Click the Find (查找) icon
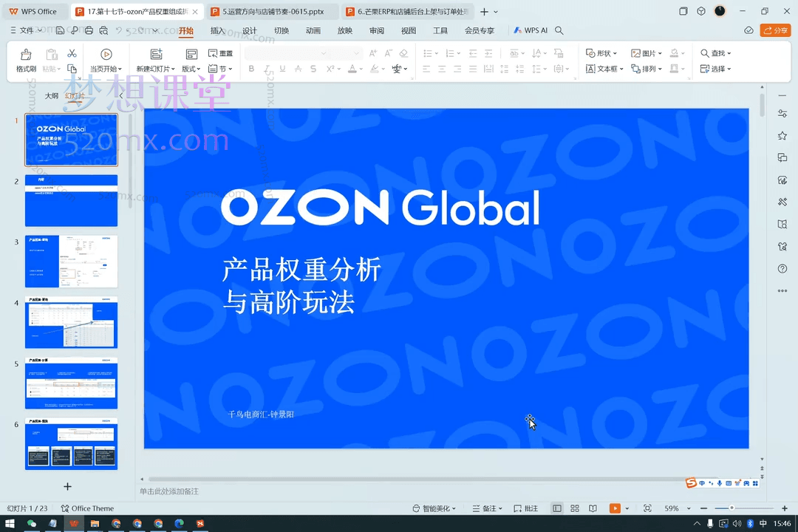Image resolution: width=798 pixels, height=532 pixels. click(x=708, y=52)
